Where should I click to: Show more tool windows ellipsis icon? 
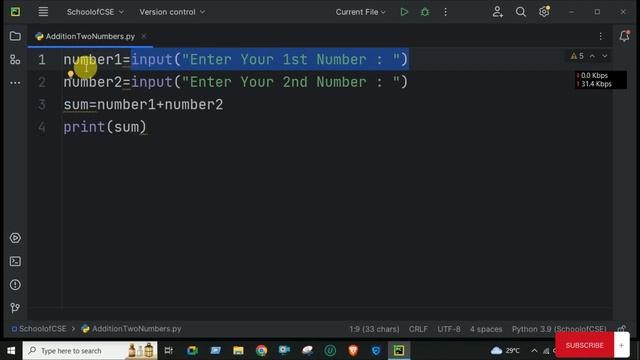(15, 83)
